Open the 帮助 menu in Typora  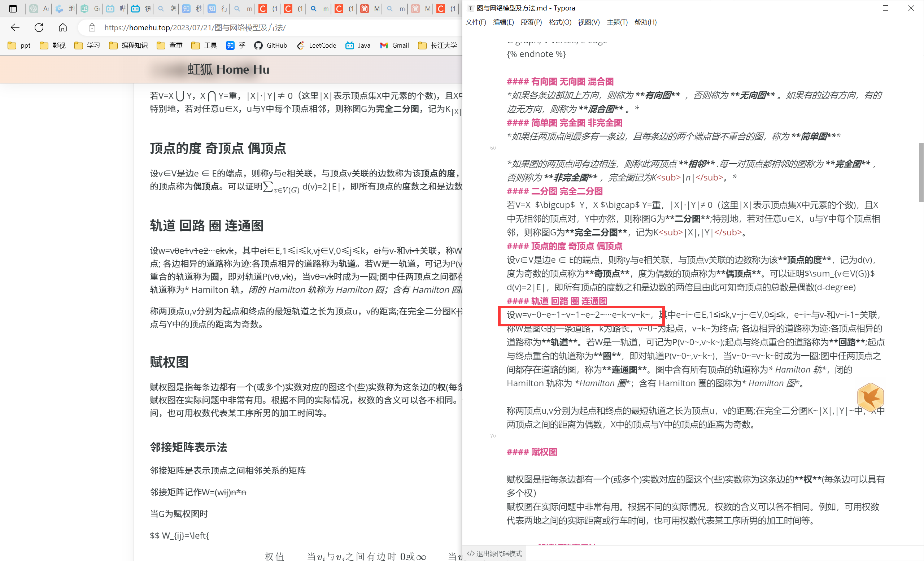tap(645, 22)
